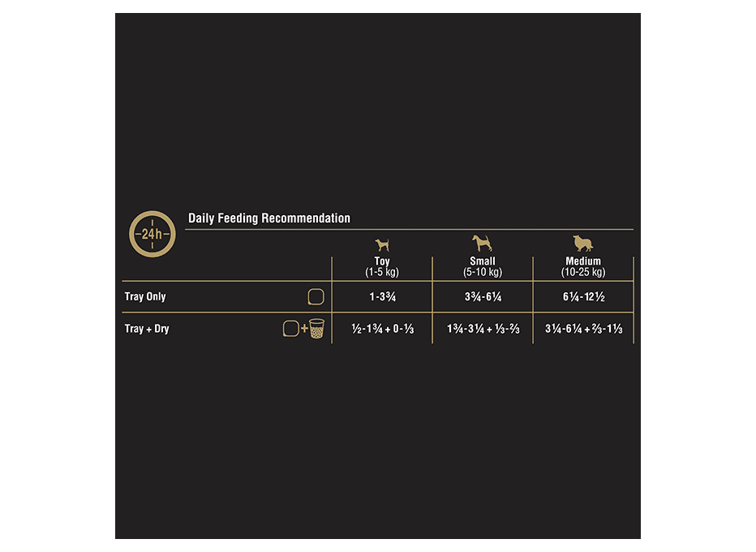Select the Tray Only row label

145,297
